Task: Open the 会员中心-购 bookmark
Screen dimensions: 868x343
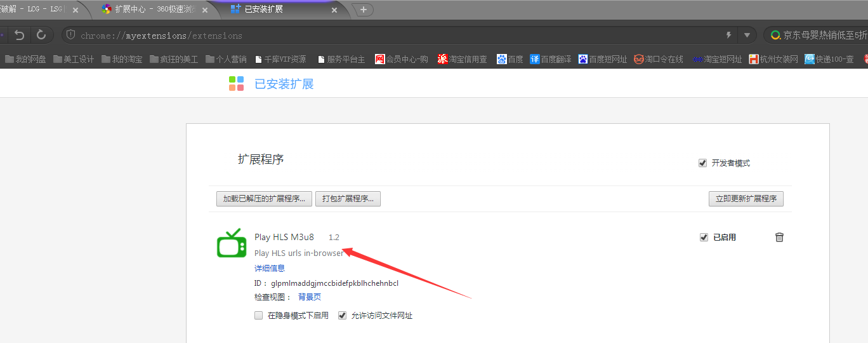Action: pos(402,59)
